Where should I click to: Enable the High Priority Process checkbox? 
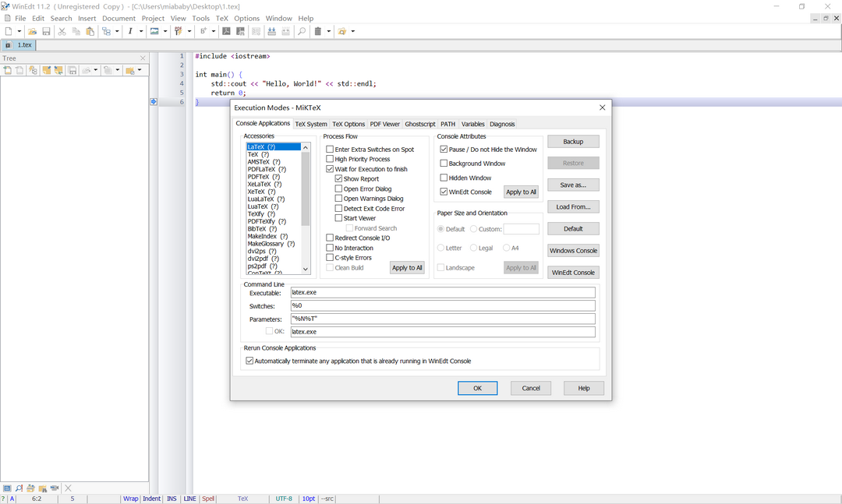[x=330, y=159]
